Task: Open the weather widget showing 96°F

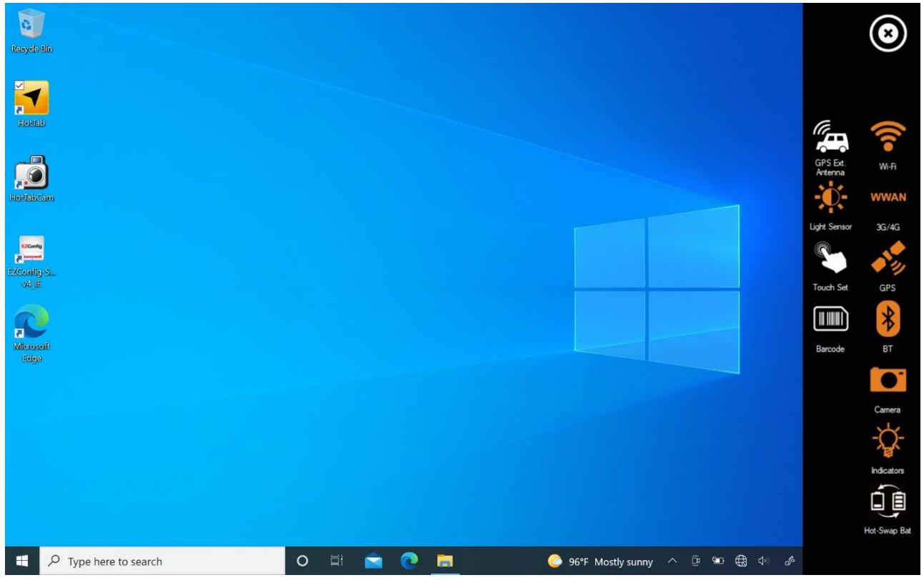Action: pos(600,561)
